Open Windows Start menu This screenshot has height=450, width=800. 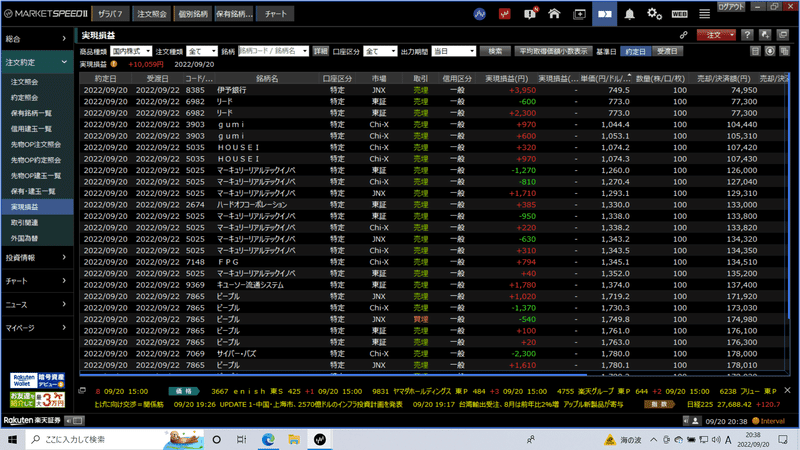pyautogui.click(x=12, y=439)
